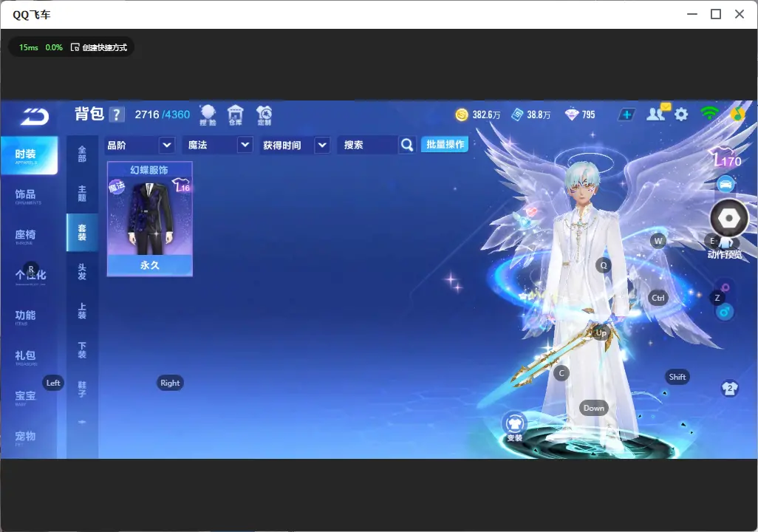Click the gold coin currency icon
The image size is (758, 532).
462,115
